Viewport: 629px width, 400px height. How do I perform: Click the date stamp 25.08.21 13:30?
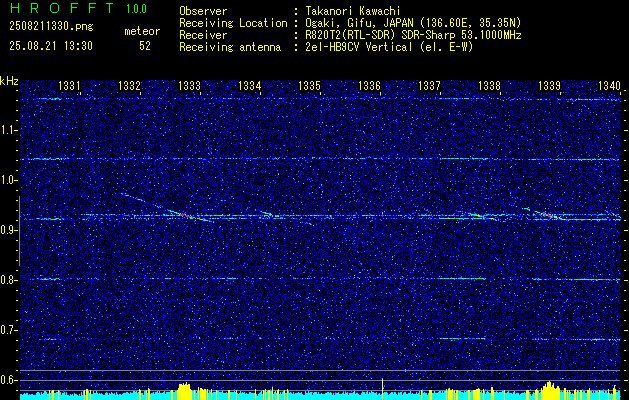tap(51, 46)
